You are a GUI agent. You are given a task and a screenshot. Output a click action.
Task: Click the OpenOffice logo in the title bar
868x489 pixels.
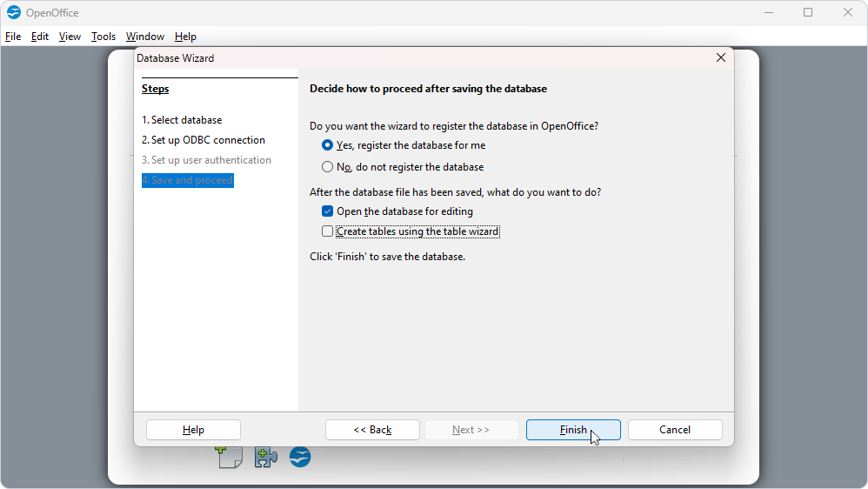point(14,12)
